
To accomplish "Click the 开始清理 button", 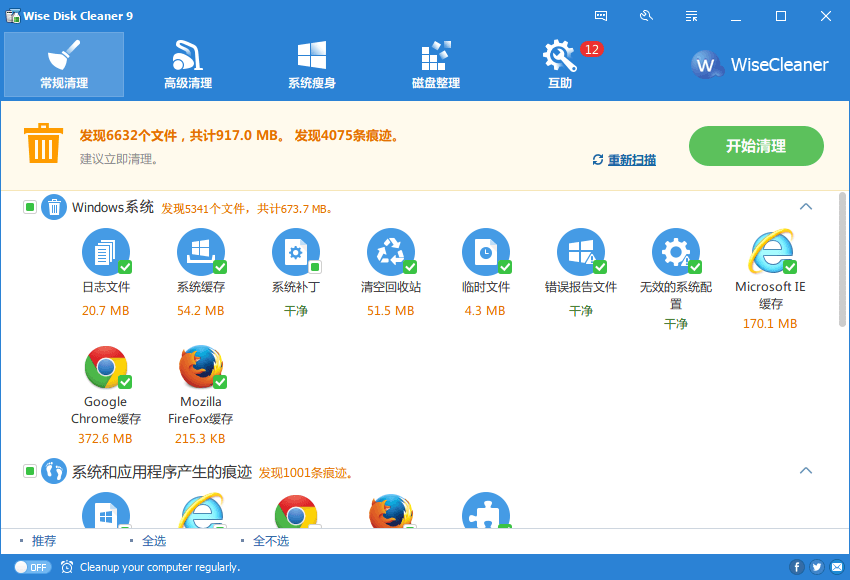I will (x=756, y=146).
